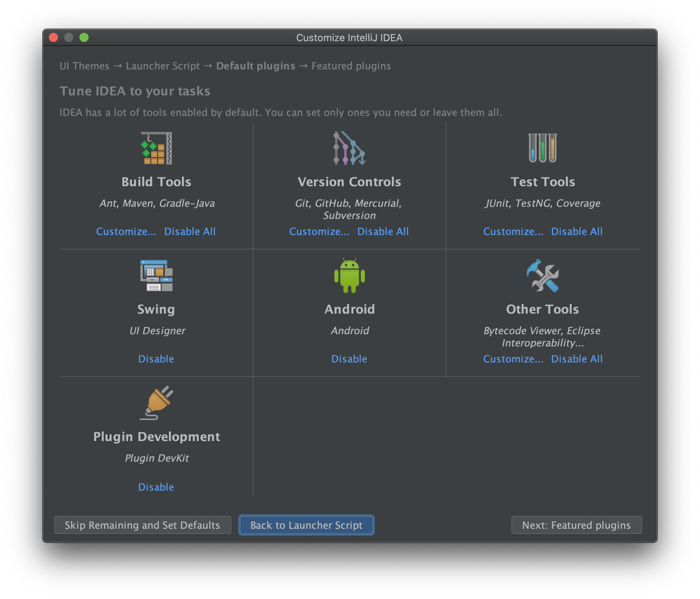Open Customize for Build Tools
Viewport: 700px width, 599px height.
tap(126, 232)
